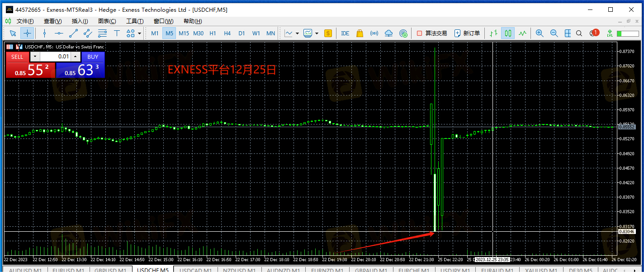Open the 帮助(H) menu
This screenshot has width=644, height=272.
[x=193, y=21]
